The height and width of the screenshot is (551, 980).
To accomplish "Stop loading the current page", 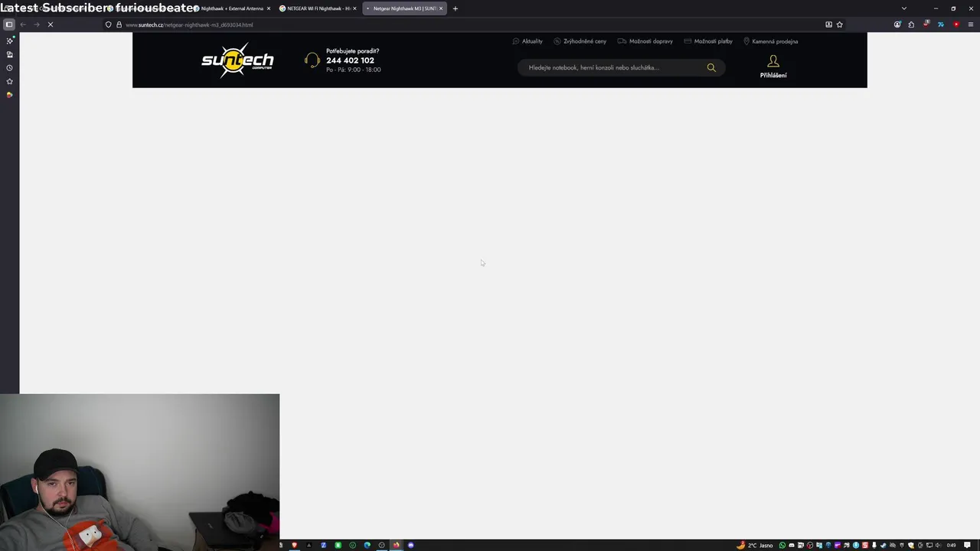I will (50, 24).
